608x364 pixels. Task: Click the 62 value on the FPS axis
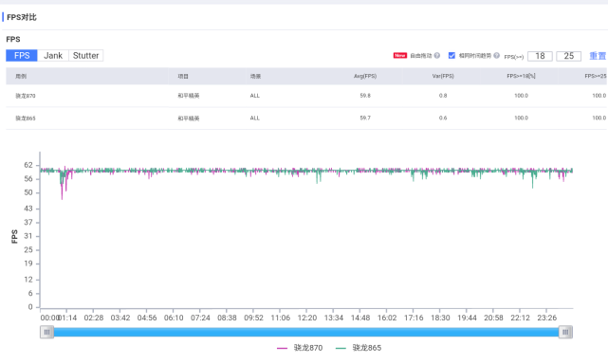coord(28,165)
